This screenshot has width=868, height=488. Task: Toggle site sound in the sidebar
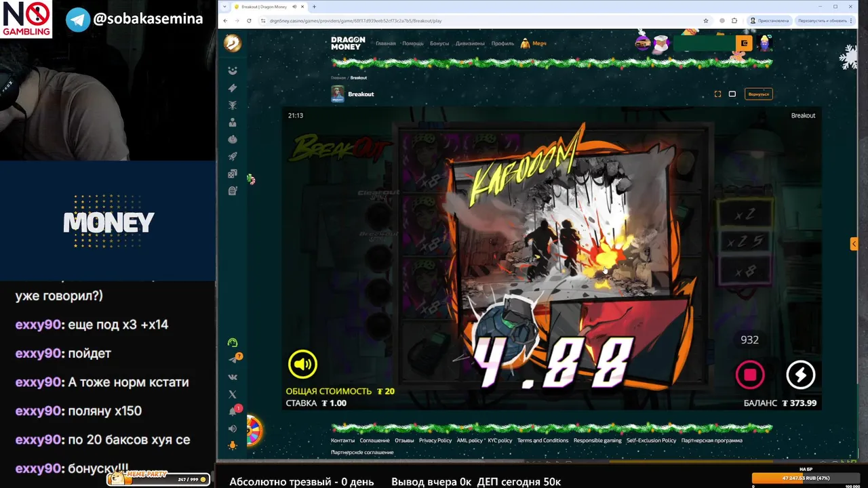pyautogui.click(x=233, y=428)
